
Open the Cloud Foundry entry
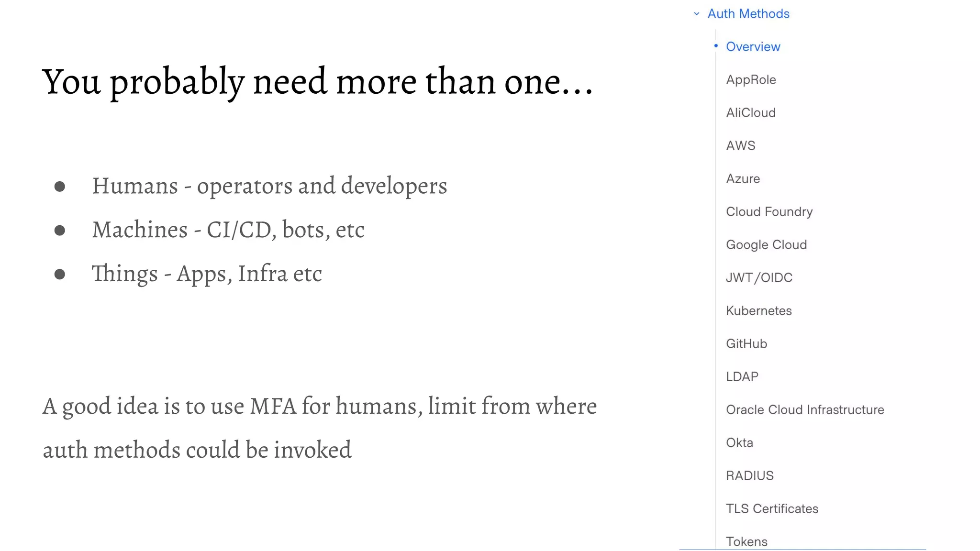coord(769,212)
